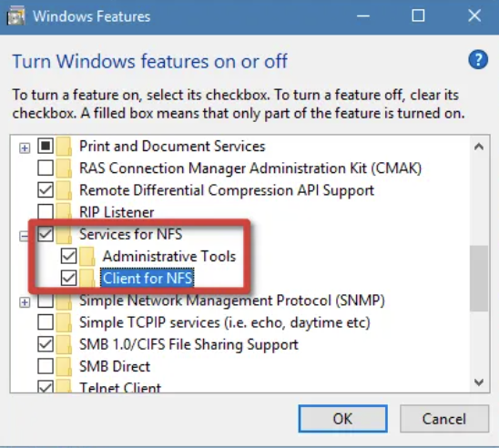
Task: Tick the Simple TCPIP services checkbox
Action: [46, 322]
